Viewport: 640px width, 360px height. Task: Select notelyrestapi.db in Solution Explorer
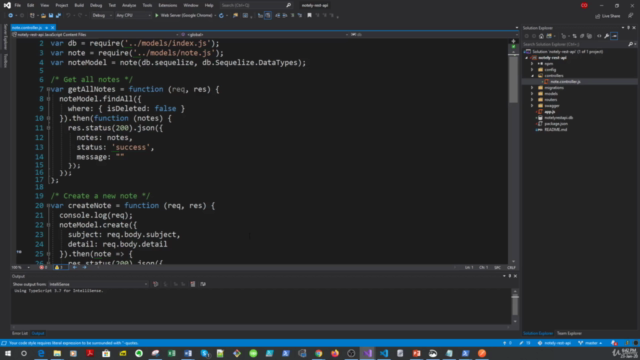(x=558, y=118)
